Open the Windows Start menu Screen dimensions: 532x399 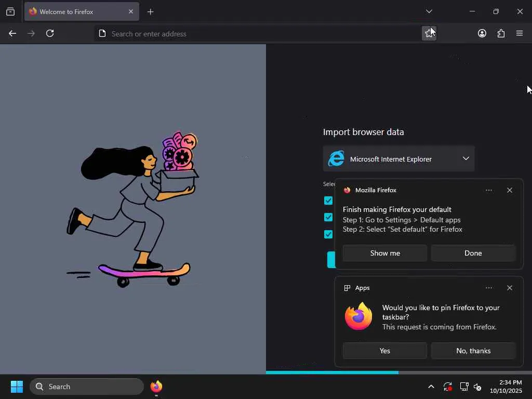[x=17, y=387]
